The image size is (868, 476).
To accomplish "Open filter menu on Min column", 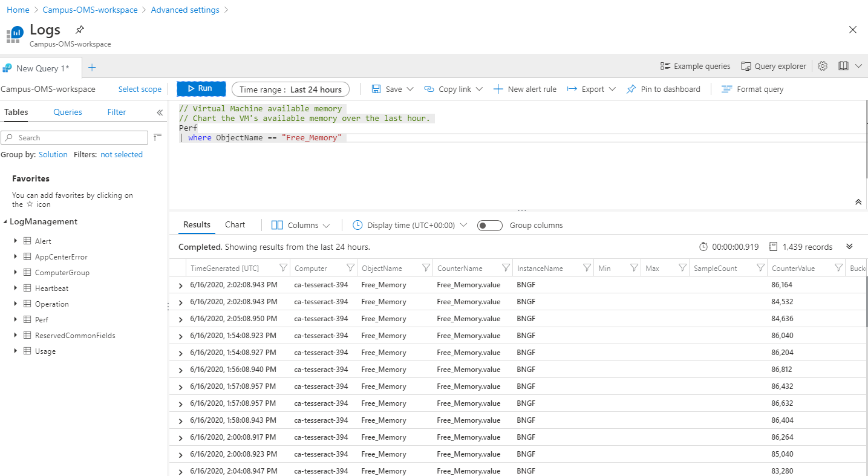I will [x=634, y=268].
